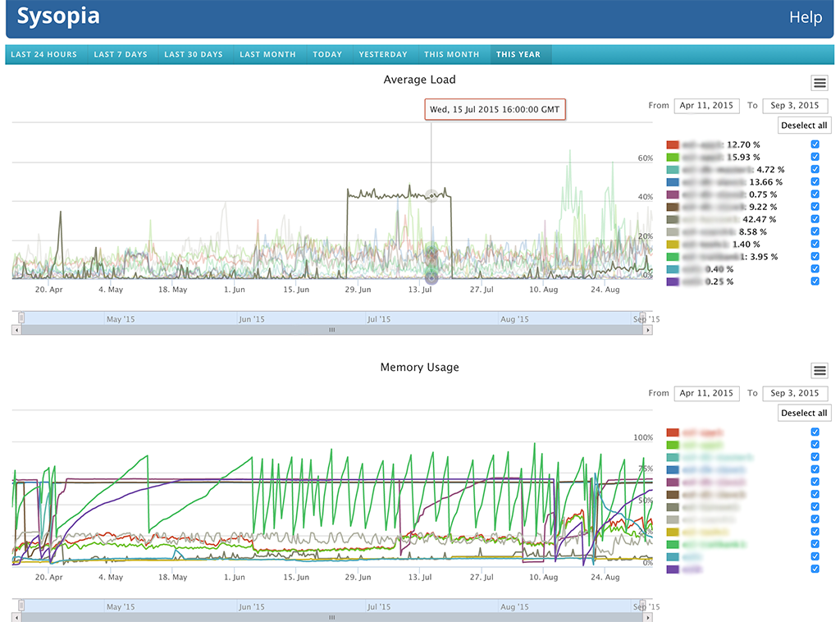Viewport: 840px width, 622px height.
Task: Toggle Memory Usage checkbox beside violet swatch
Action: pyautogui.click(x=815, y=569)
